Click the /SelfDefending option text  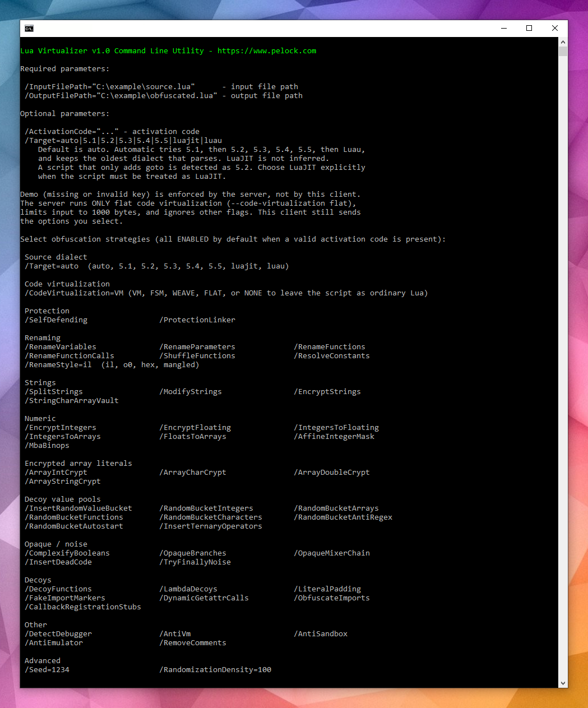tap(56, 320)
